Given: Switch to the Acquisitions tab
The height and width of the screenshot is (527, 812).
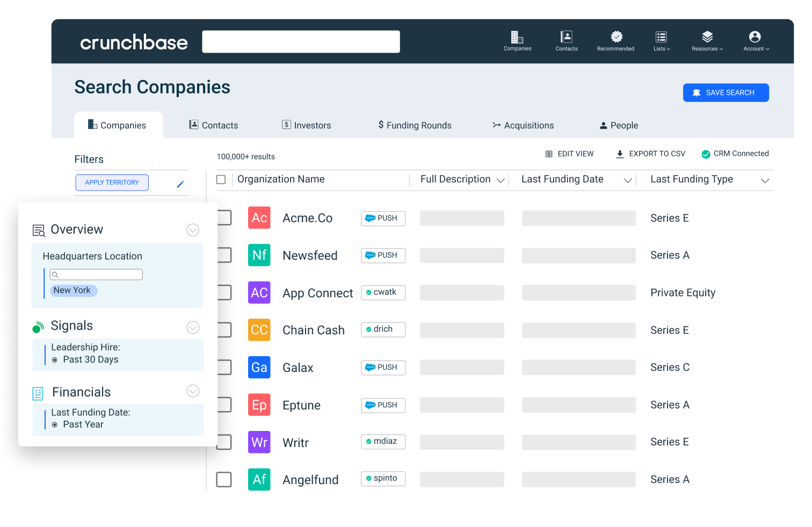Looking at the screenshot, I should coord(523,125).
